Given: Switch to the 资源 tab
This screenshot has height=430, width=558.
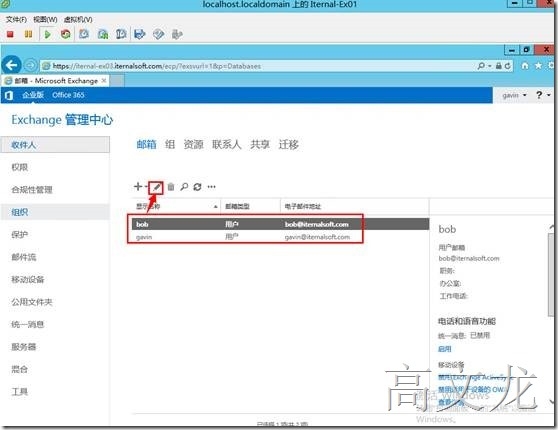Looking at the screenshot, I should (193, 145).
